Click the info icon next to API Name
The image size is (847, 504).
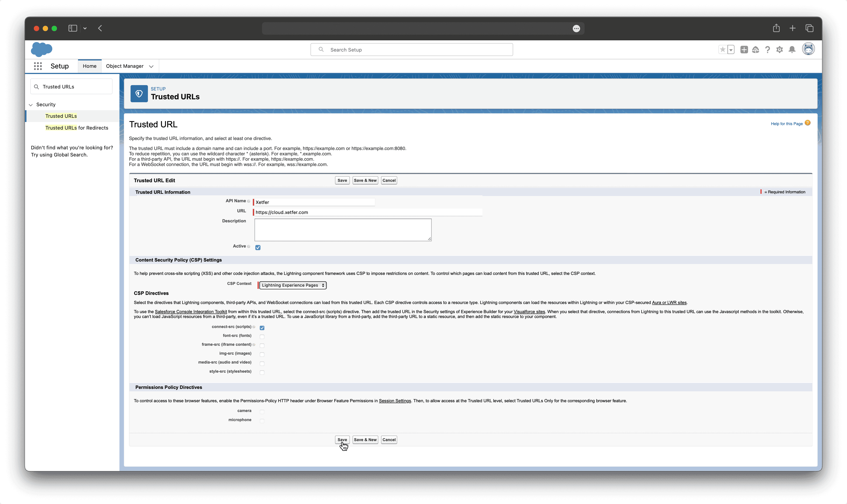click(249, 201)
